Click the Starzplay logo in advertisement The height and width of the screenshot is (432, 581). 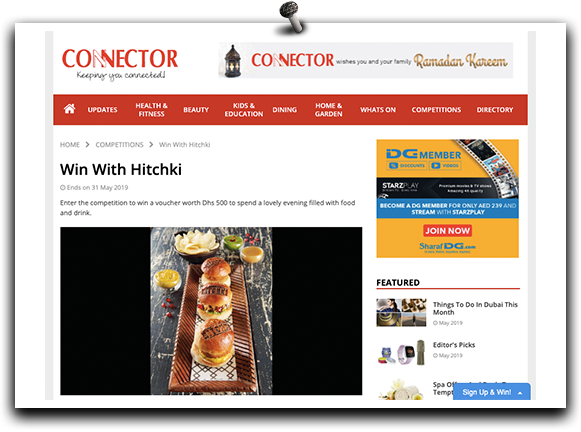[x=400, y=186]
